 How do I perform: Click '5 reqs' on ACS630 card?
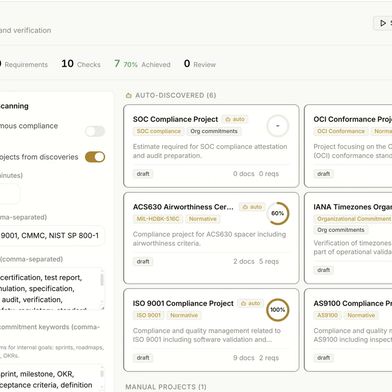(x=269, y=262)
